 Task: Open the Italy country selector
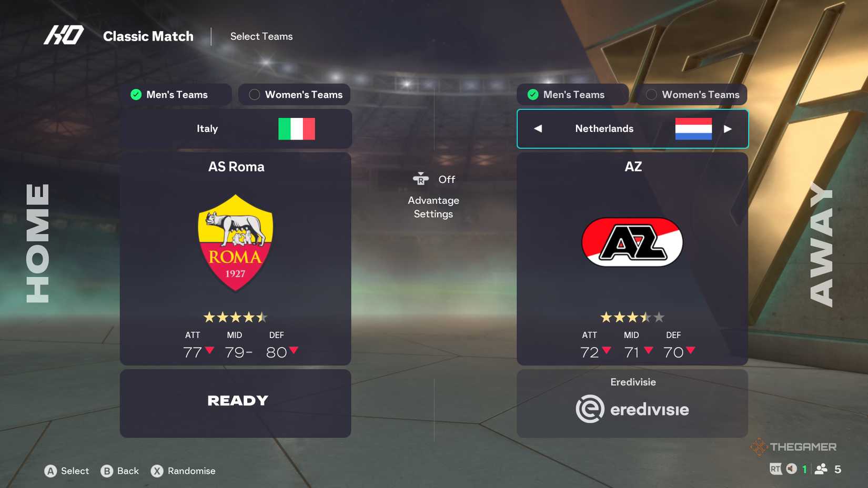click(236, 129)
